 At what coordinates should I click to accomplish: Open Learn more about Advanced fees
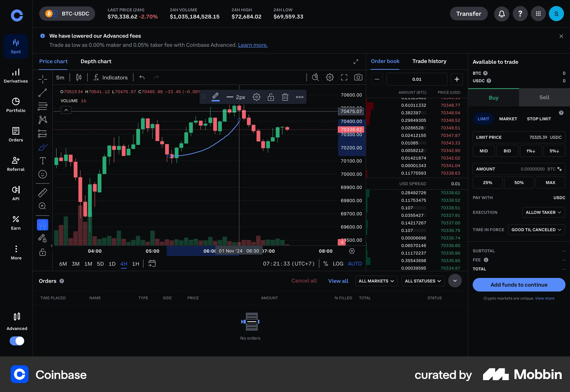click(252, 45)
